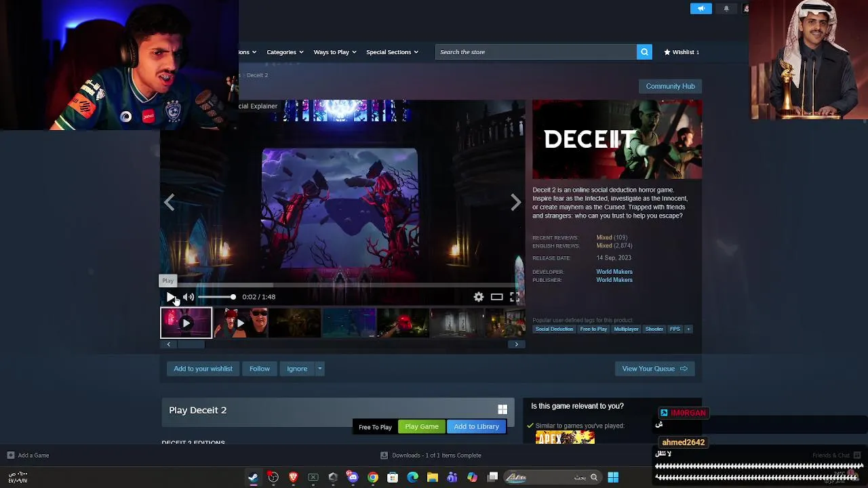Screen dimensions: 868x488
Task: Click the store search magnifier button
Action: pyautogui.click(x=644, y=52)
